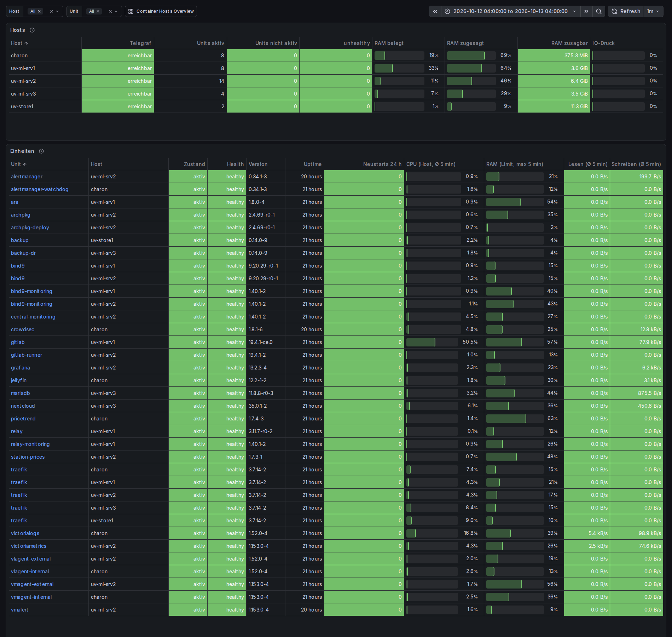
Task: Sort by Telegraf column header
Action: click(x=140, y=43)
